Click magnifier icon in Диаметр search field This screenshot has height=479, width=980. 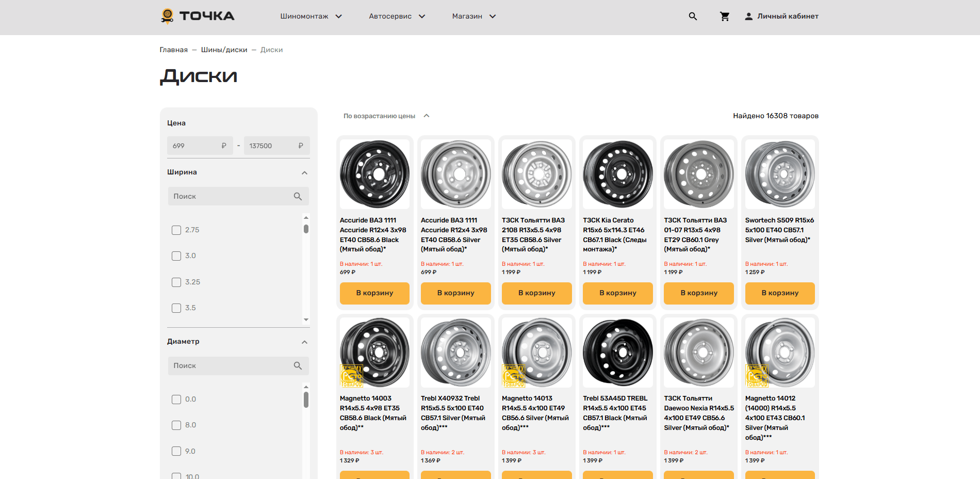tap(298, 365)
